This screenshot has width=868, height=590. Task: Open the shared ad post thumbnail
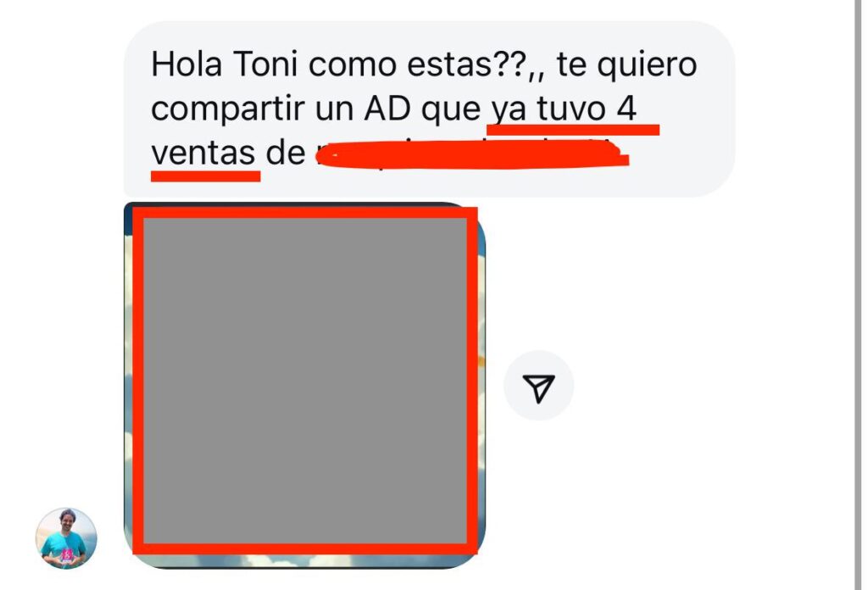pos(304,385)
